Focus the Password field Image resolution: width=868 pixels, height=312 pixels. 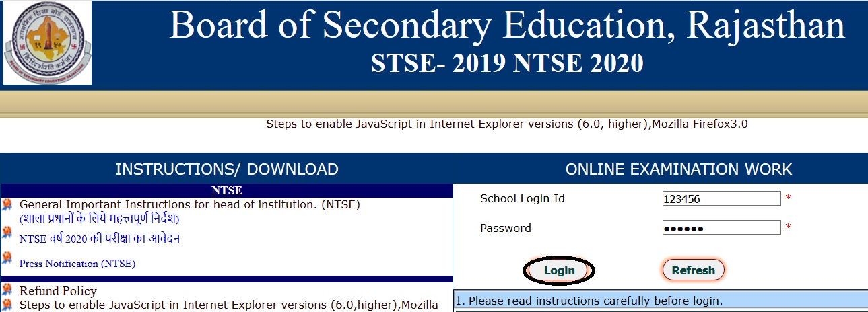[x=721, y=228]
